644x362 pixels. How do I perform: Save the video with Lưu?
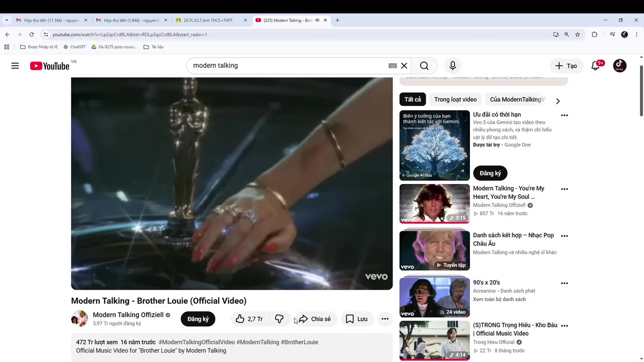click(x=357, y=319)
